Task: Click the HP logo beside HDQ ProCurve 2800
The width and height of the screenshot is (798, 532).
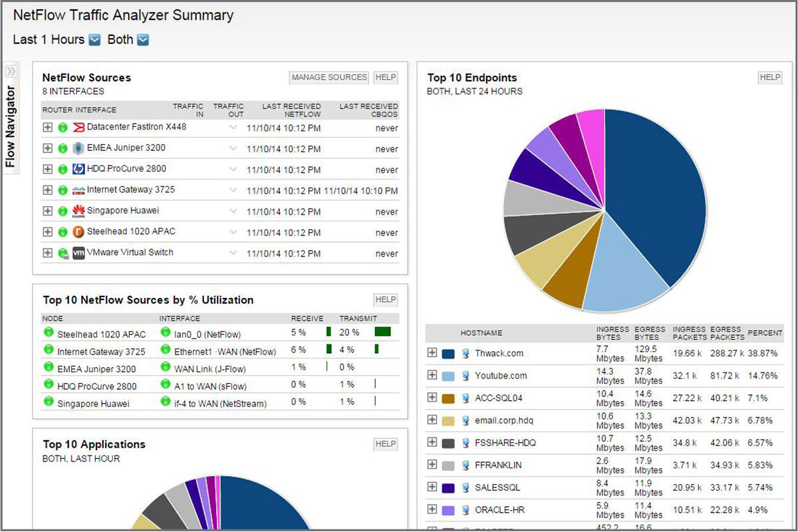Action: (x=78, y=169)
